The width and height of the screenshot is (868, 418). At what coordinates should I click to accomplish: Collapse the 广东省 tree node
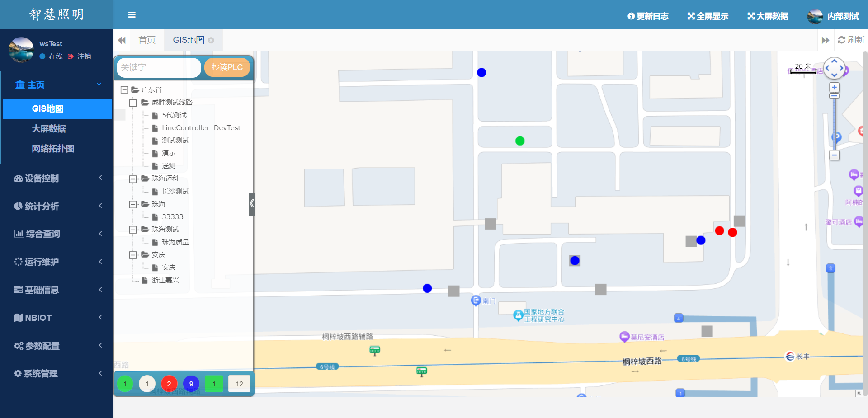tap(124, 90)
